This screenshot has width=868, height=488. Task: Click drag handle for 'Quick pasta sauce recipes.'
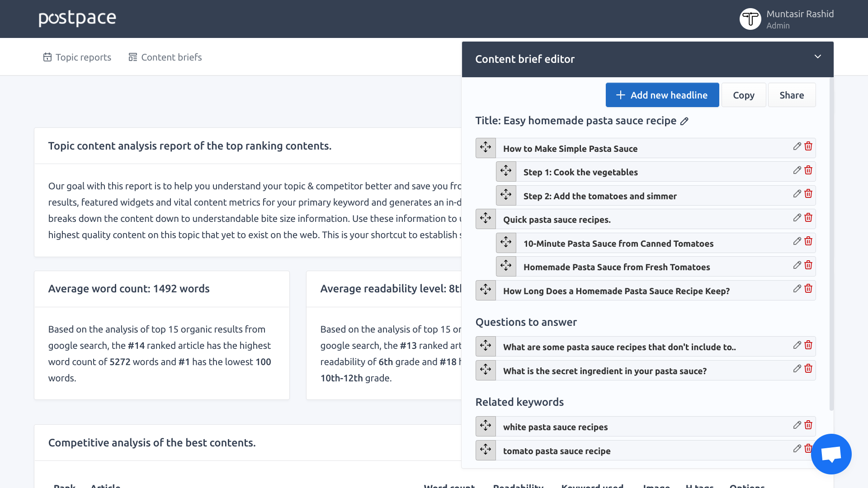(x=486, y=219)
